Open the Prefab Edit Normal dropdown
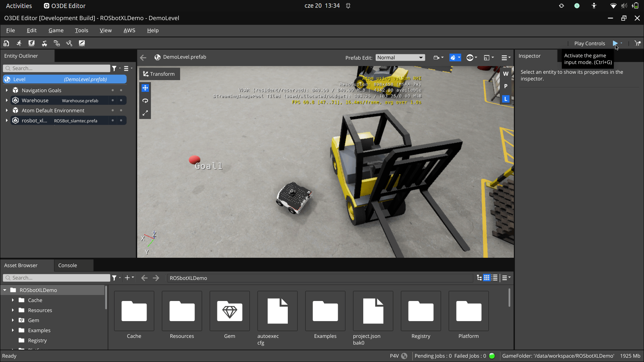The image size is (644, 362). (x=400, y=58)
